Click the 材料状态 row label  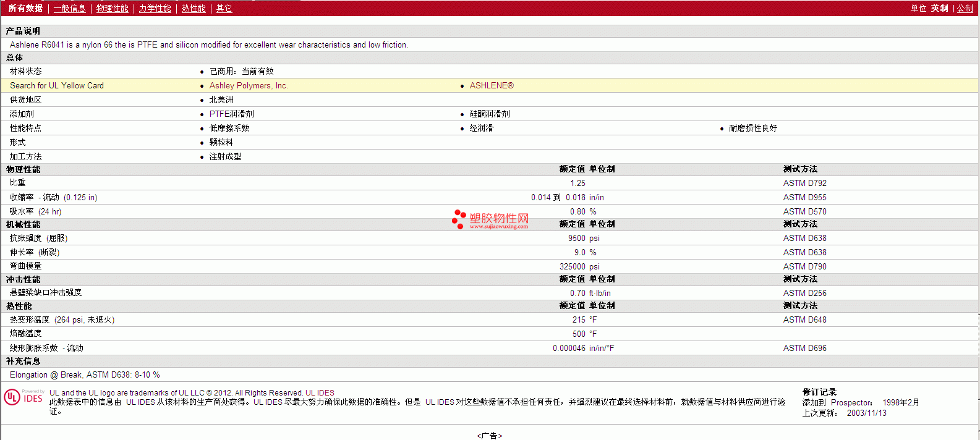point(26,72)
